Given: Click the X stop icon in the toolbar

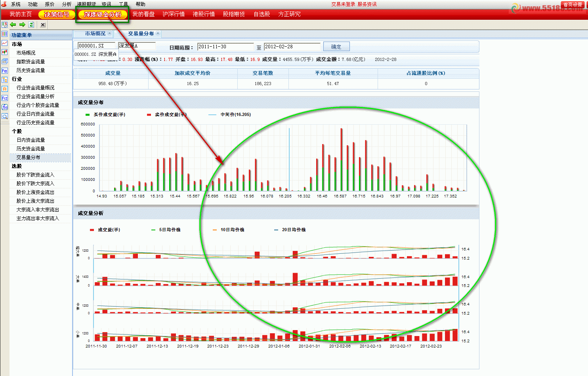Looking at the screenshot, I should (x=43, y=25).
